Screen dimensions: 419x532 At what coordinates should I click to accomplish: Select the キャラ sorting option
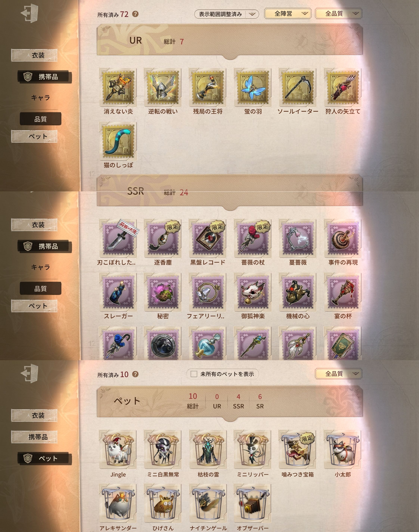pos(41,98)
